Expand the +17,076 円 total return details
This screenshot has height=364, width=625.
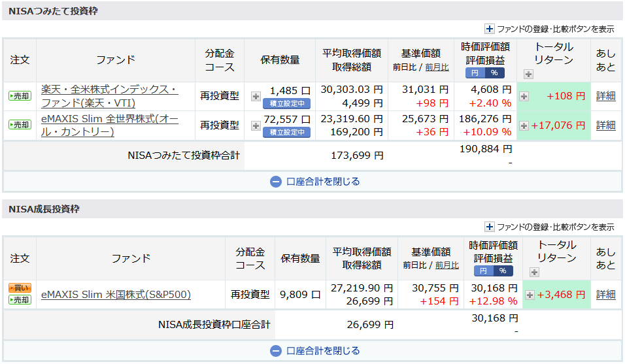[524, 125]
